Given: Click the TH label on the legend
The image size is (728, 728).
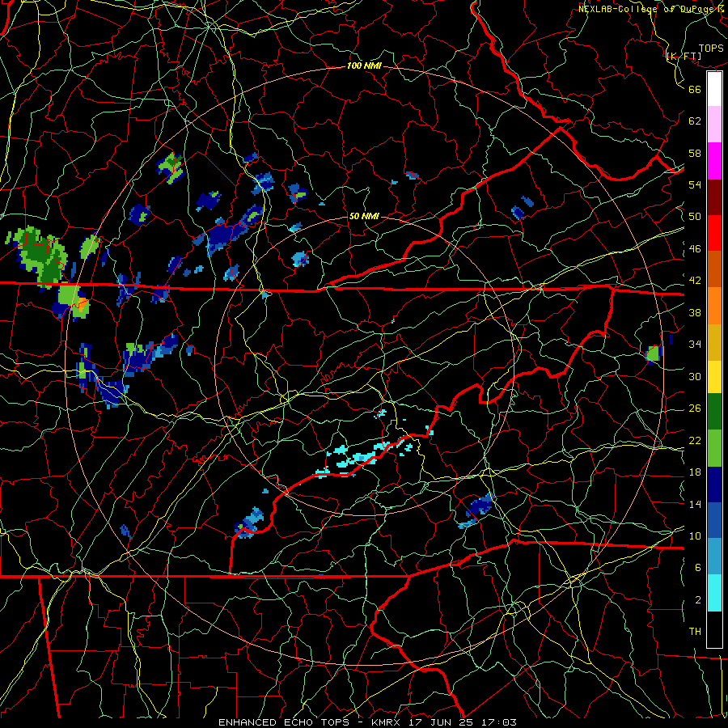Looking at the screenshot, I should point(695,632).
